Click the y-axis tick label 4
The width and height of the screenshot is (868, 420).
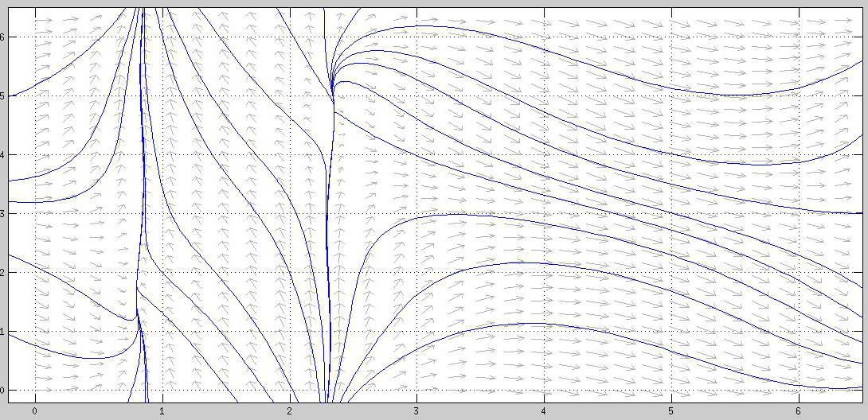pos(2,155)
